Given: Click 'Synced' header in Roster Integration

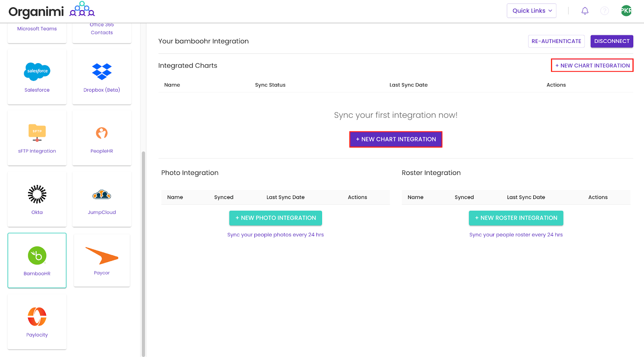Looking at the screenshot, I should [x=464, y=197].
